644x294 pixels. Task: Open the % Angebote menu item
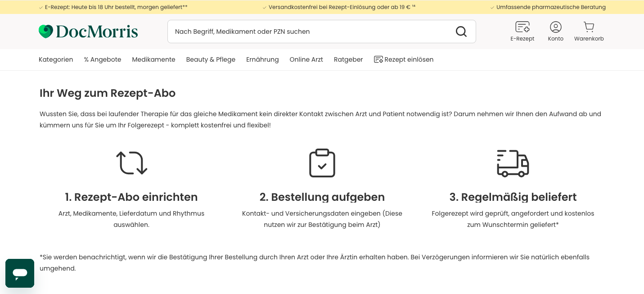(x=103, y=59)
